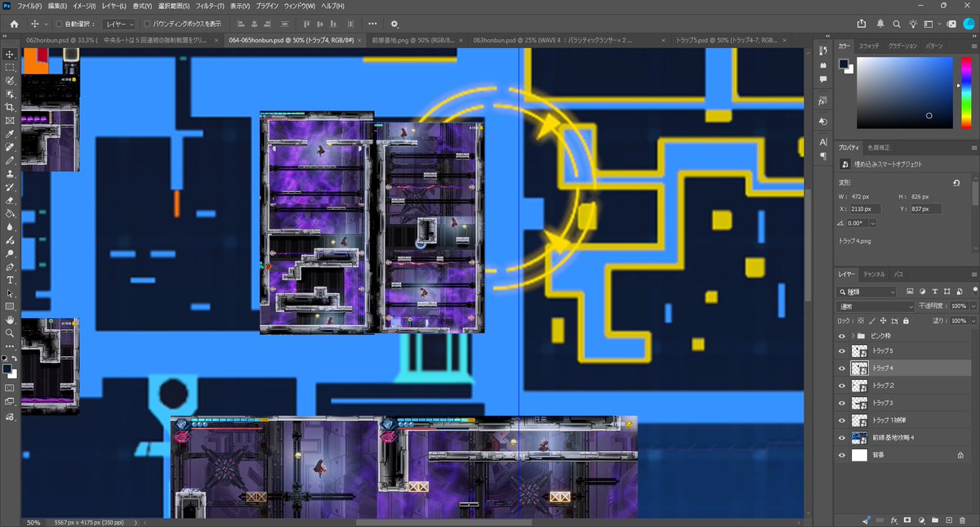
Task: Expand the ピンク枠 layer group
Action: point(853,336)
